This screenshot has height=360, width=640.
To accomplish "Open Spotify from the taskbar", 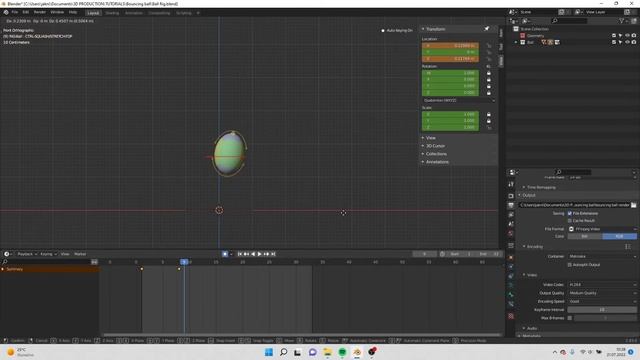I will click(x=342, y=352).
